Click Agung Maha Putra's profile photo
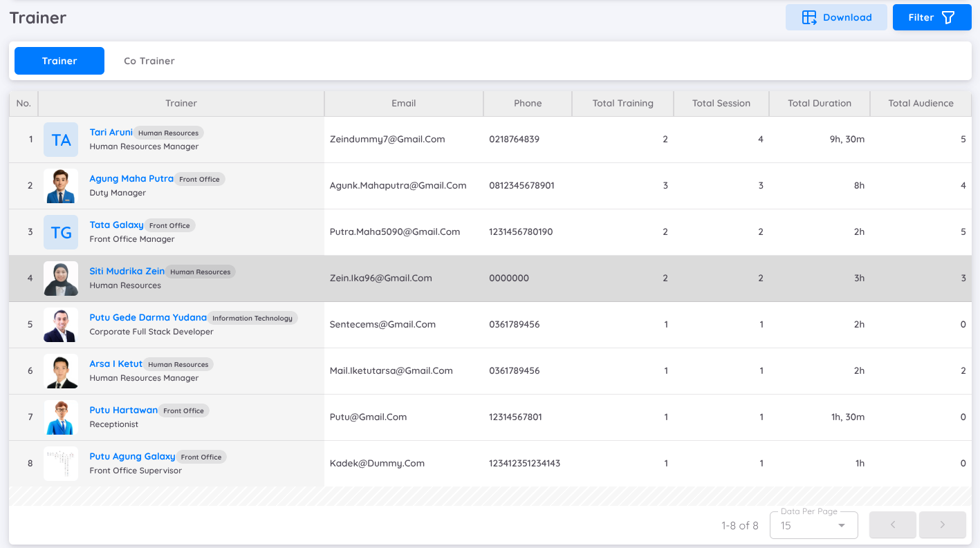 pos(61,185)
